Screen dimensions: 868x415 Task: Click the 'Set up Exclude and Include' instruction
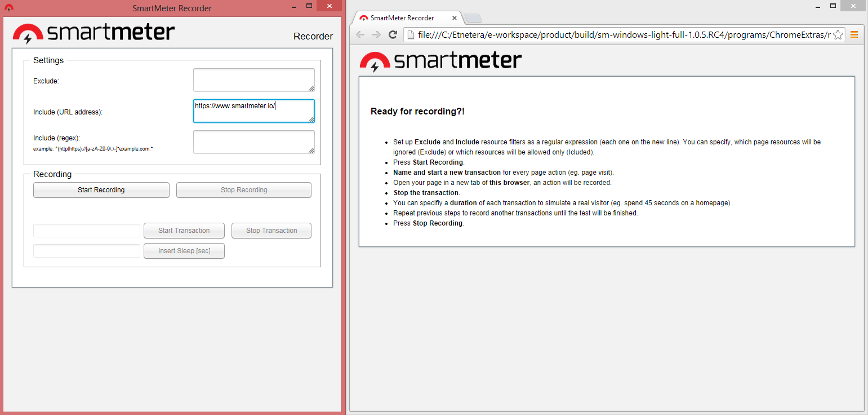[607, 147]
